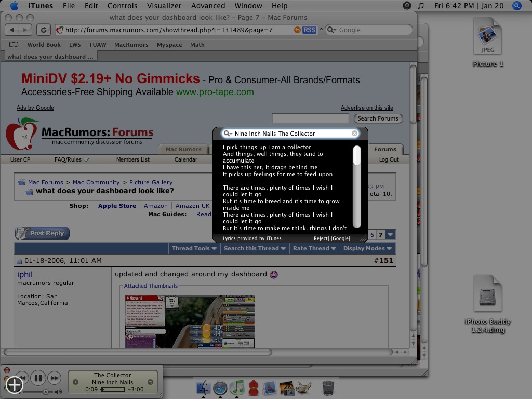Click the curved arrow in the iTunes display
532x399 pixels.
[x=150, y=382]
